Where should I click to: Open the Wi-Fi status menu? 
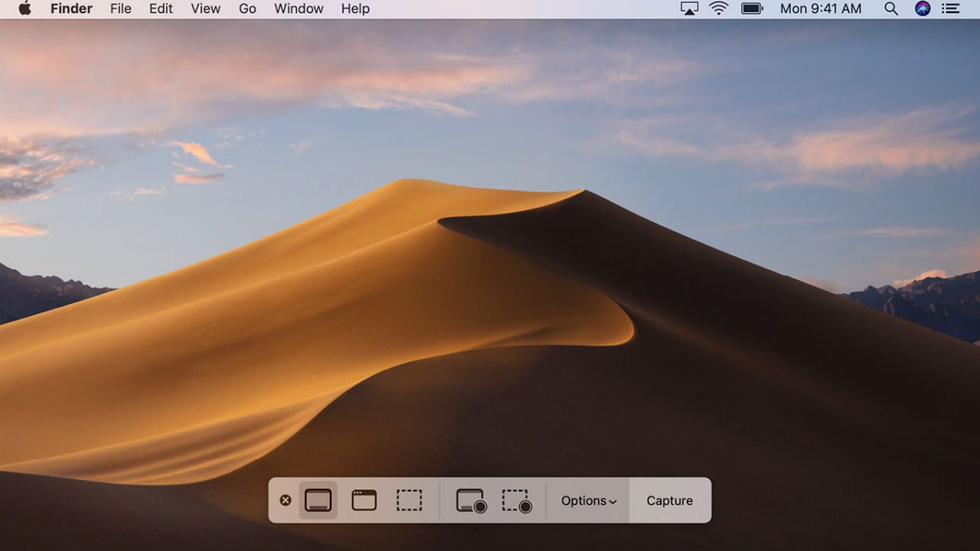point(718,9)
